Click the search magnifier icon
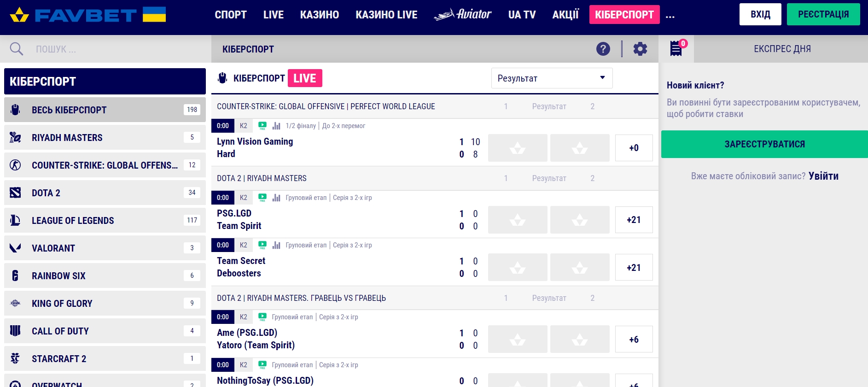 [x=17, y=49]
